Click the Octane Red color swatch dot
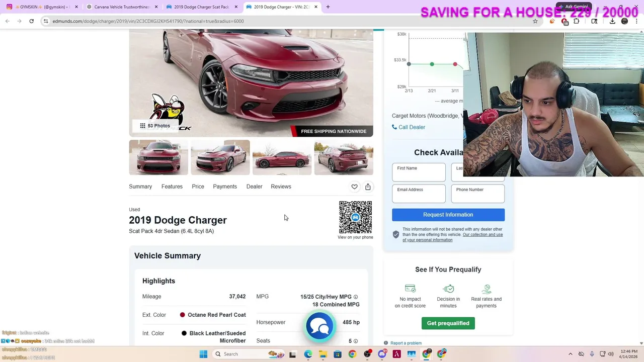The height and width of the screenshot is (362, 644). pyautogui.click(x=183, y=315)
